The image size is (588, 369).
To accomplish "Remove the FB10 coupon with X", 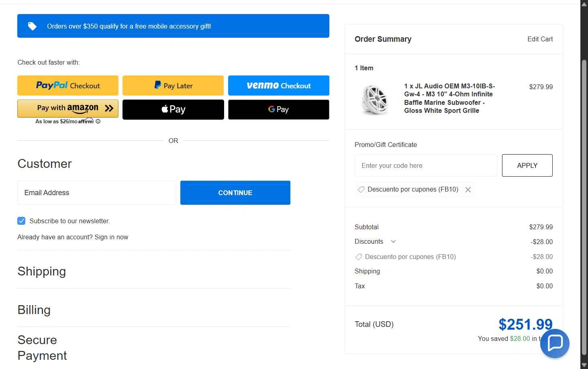I will 468,190.
